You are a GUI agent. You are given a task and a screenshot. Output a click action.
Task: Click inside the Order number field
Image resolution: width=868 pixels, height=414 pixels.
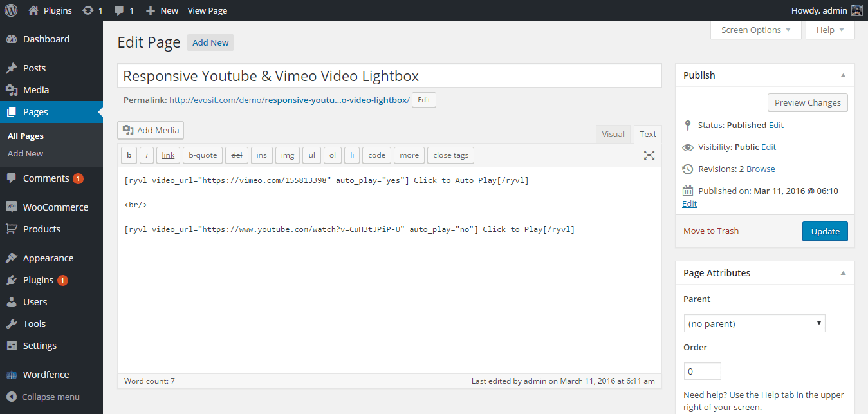pos(702,371)
